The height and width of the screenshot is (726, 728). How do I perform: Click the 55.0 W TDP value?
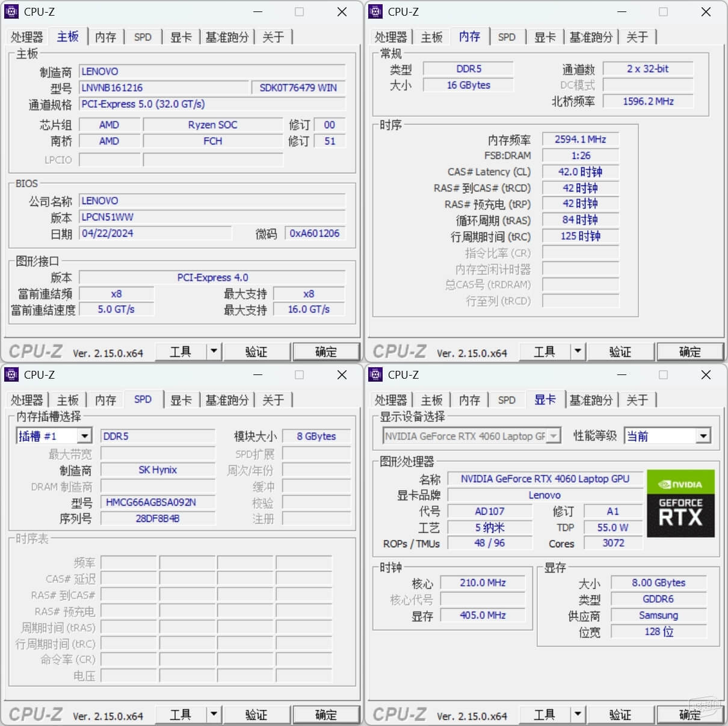click(x=612, y=527)
